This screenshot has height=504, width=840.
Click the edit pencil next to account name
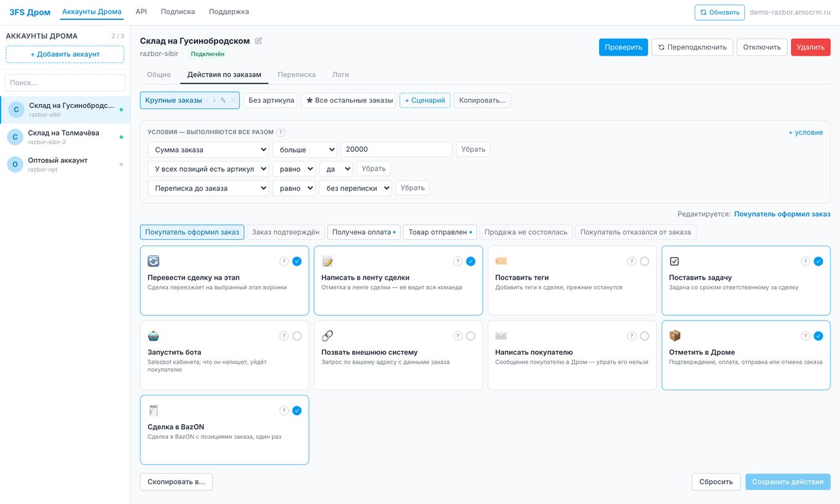[x=258, y=41]
